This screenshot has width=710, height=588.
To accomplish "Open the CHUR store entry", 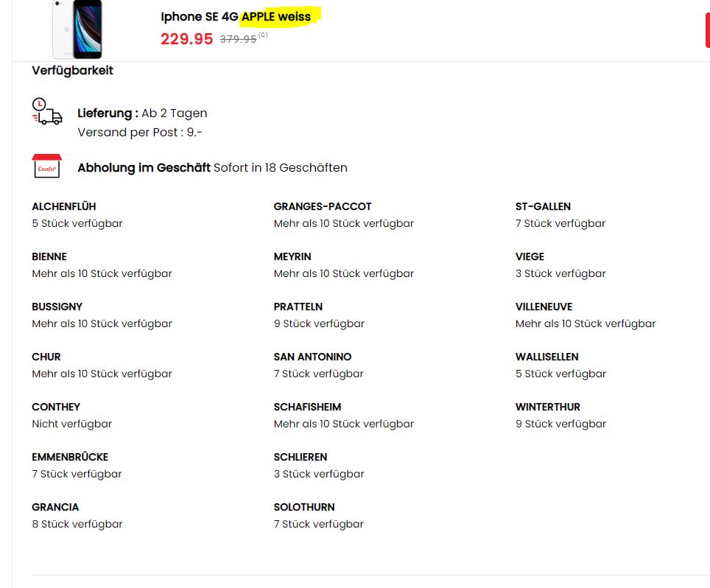I will [46, 357].
